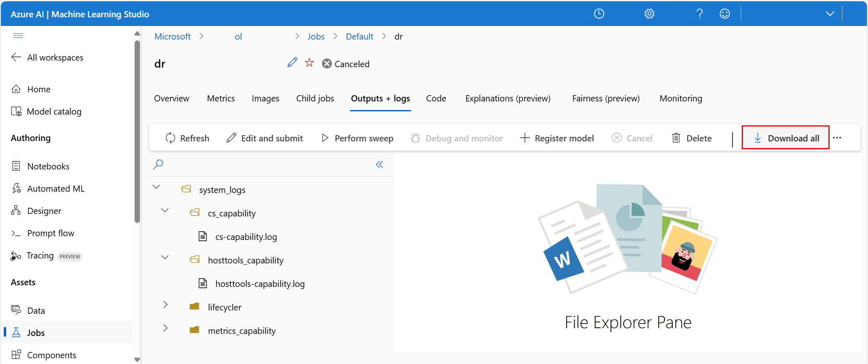Toggle the hamburger navigation menu

tap(18, 35)
